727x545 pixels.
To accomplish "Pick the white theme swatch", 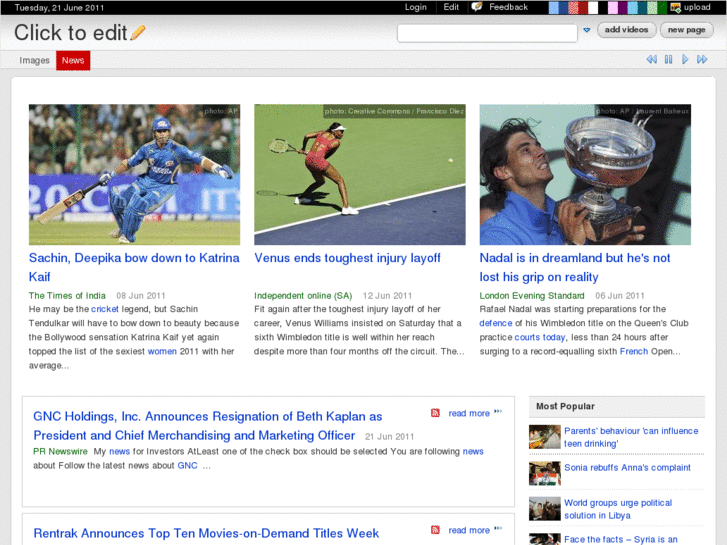I will (x=593, y=7).
